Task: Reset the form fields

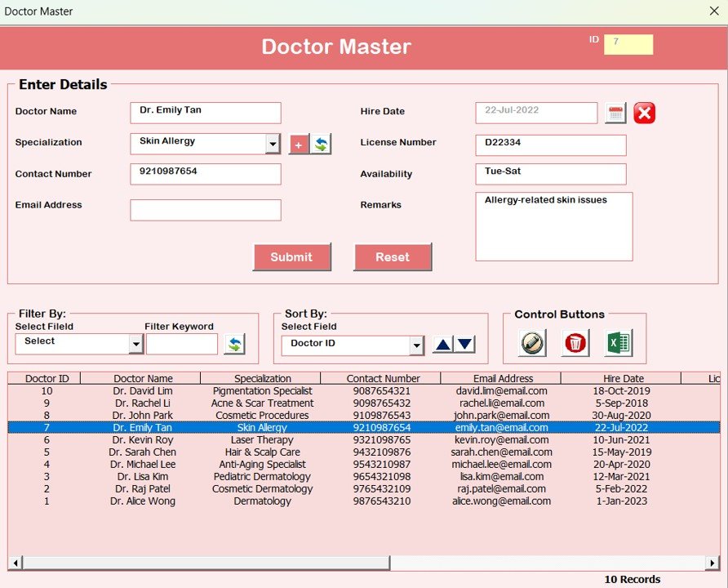Action: [393, 257]
